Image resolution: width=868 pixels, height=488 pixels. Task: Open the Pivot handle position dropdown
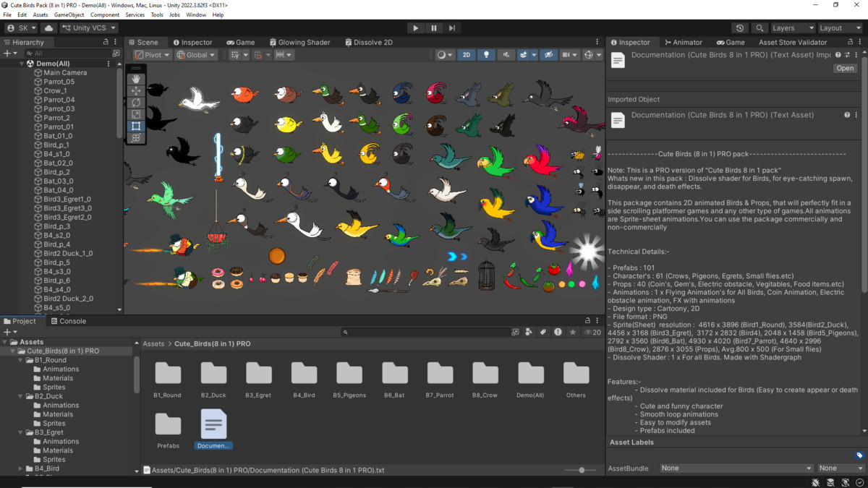coord(152,55)
